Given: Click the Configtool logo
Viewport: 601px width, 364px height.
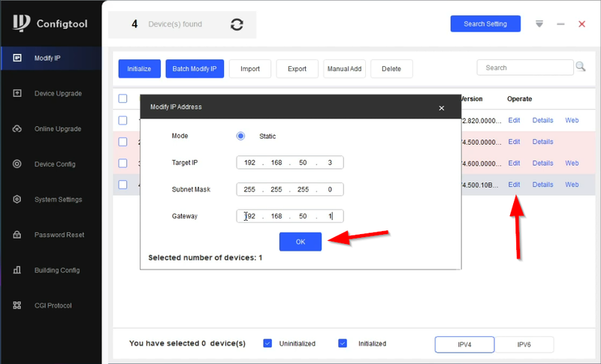Looking at the screenshot, I should [x=22, y=23].
